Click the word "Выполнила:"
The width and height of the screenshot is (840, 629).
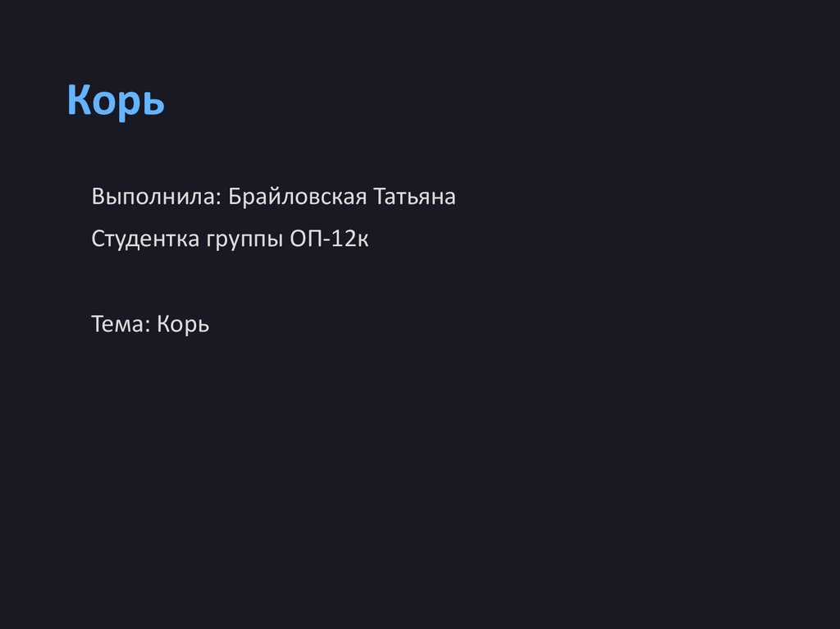click(x=156, y=198)
